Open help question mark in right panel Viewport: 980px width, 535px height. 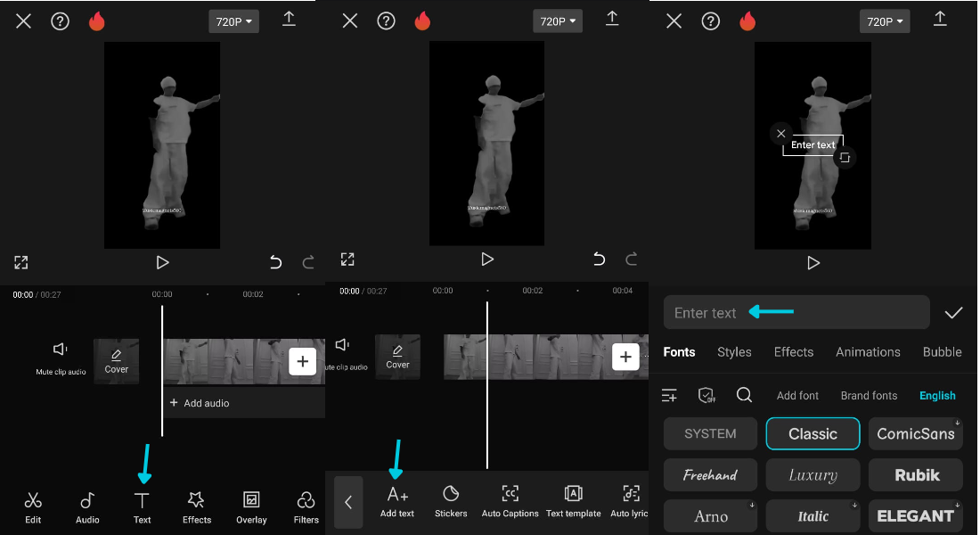711,21
